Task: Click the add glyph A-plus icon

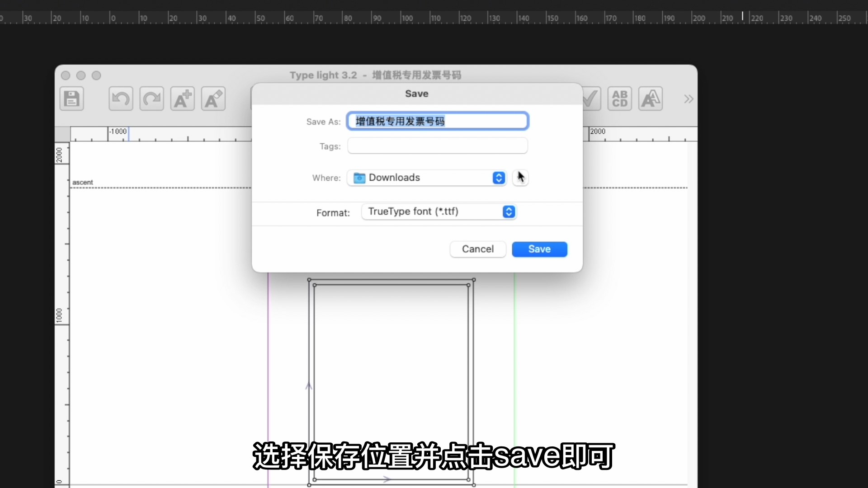Action: pyautogui.click(x=182, y=99)
